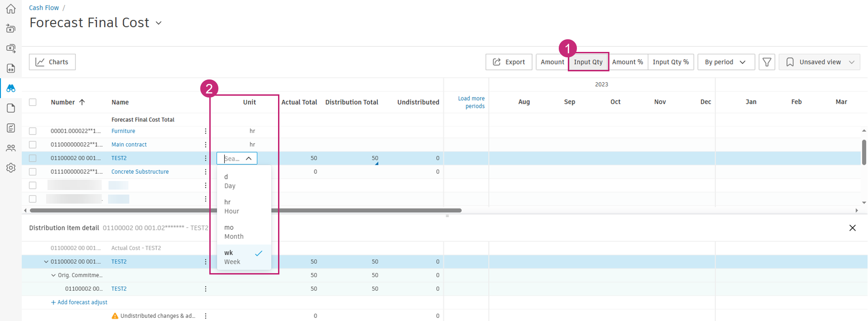868x321 pixels.
Task: Select Month in the unit list
Action: 234,232
